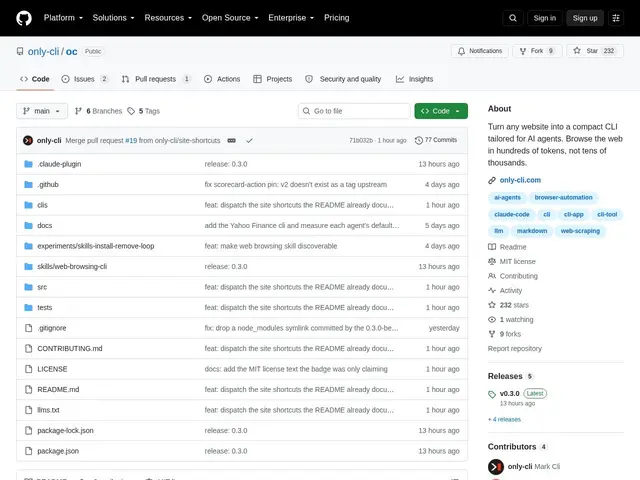Open the llms.txt file

pos(48,410)
